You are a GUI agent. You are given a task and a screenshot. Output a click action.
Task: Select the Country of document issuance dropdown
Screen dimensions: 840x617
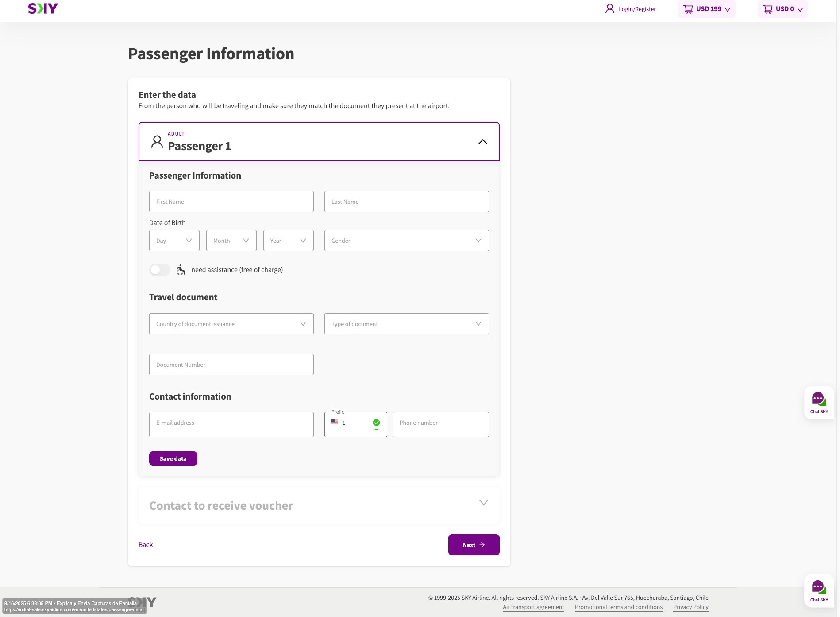click(231, 324)
